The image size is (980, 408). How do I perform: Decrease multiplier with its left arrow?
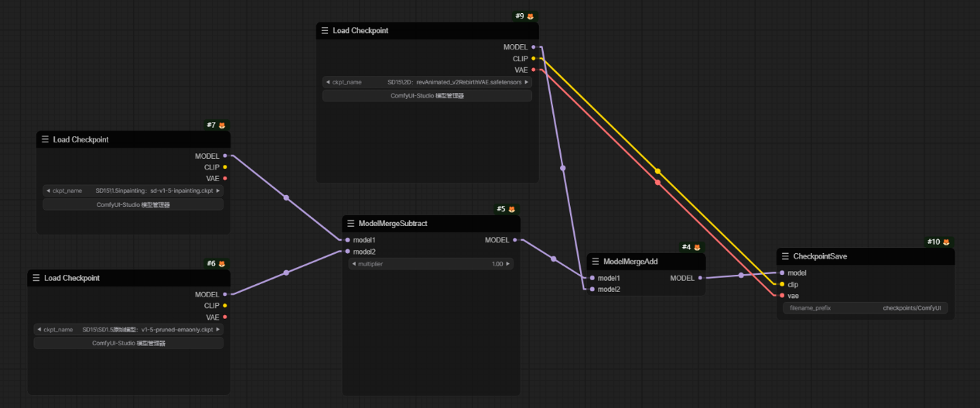[x=353, y=264]
